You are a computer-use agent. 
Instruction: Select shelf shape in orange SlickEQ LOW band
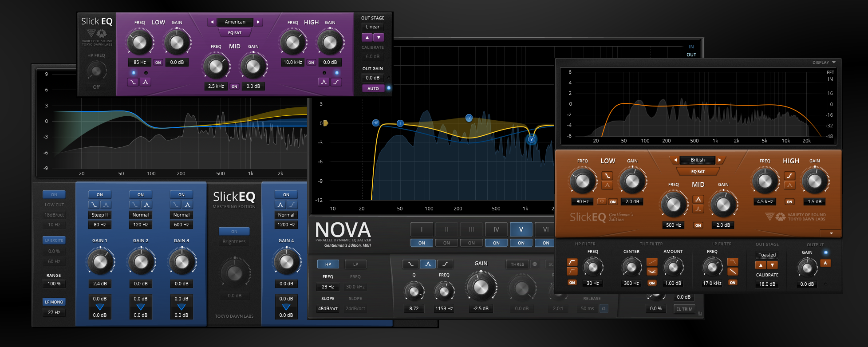607,176
